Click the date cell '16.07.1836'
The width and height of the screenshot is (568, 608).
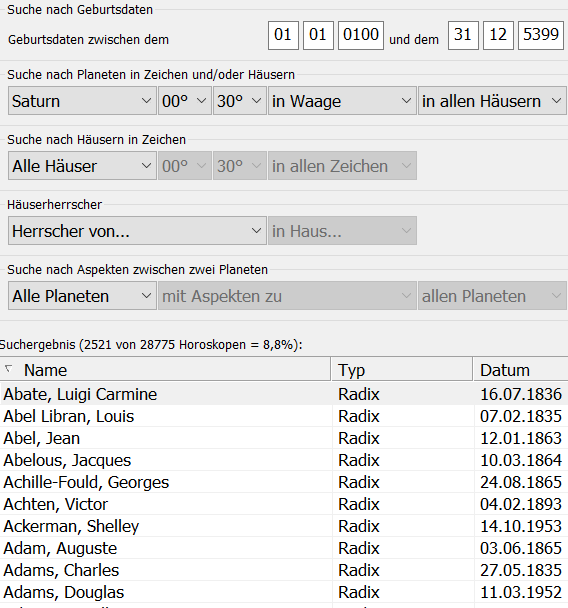point(521,394)
